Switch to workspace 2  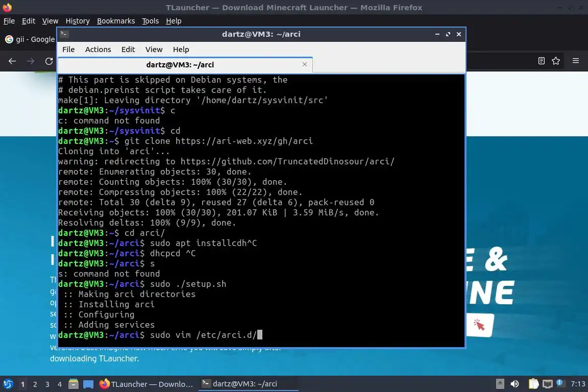(x=35, y=384)
